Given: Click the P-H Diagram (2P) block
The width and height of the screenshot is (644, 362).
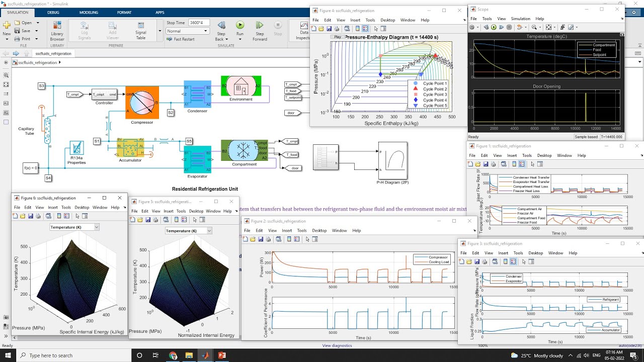Looking at the screenshot, I should [x=392, y=161].
